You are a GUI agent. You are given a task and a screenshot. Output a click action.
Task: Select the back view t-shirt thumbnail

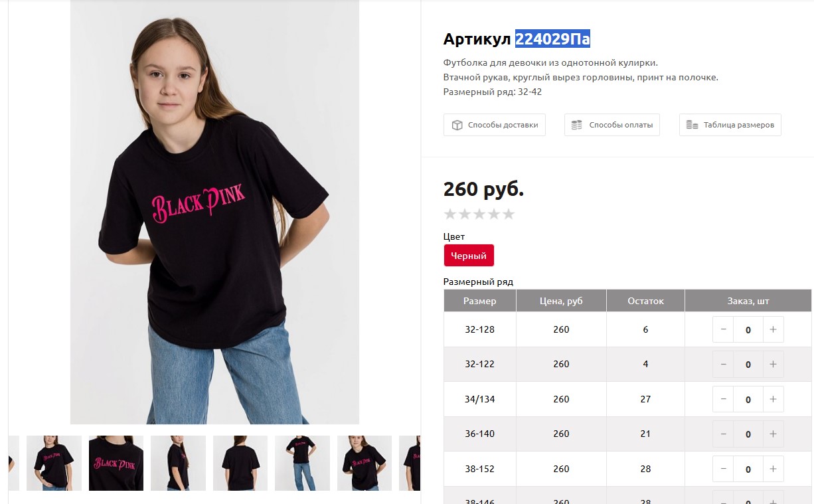click(240, 463)
